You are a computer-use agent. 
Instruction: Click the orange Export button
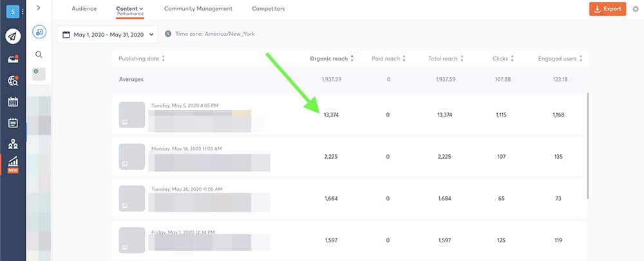click(x=607, y=9)
